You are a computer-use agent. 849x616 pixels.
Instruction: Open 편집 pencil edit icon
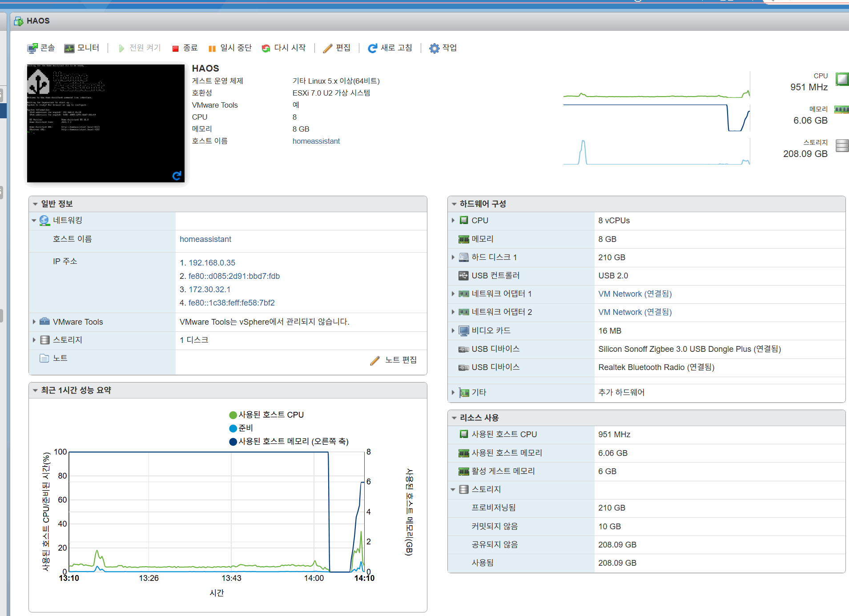click(x=328, y=48)
